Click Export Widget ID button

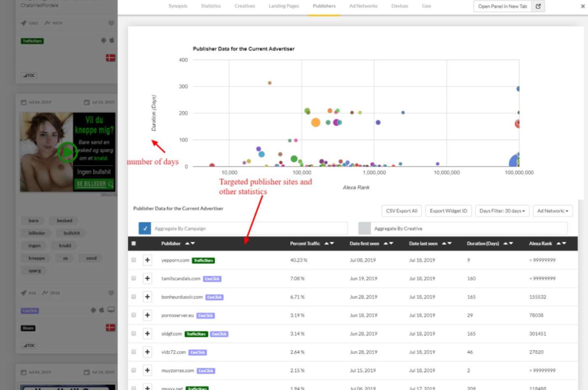[x=448, y=211]
